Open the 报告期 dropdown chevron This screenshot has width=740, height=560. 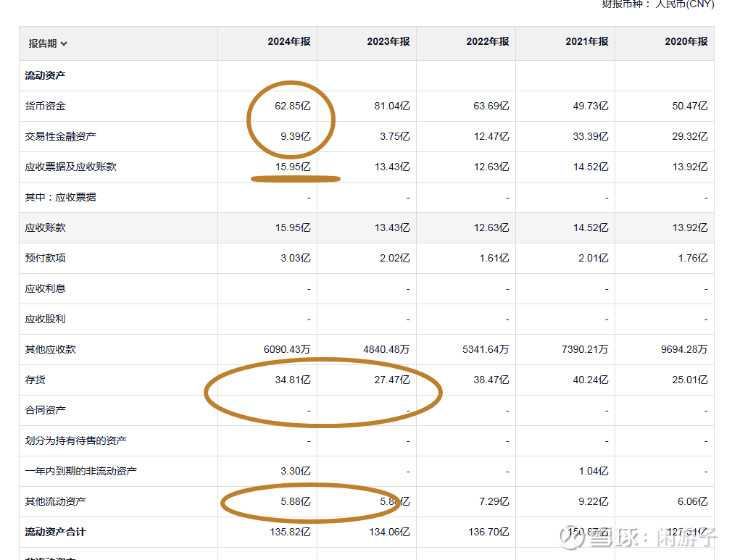(x=65, y=43)
